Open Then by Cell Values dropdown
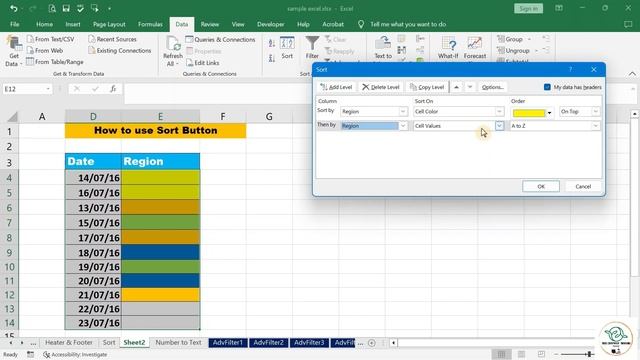Screen dimensions: 640x360 tap(499, 126)
